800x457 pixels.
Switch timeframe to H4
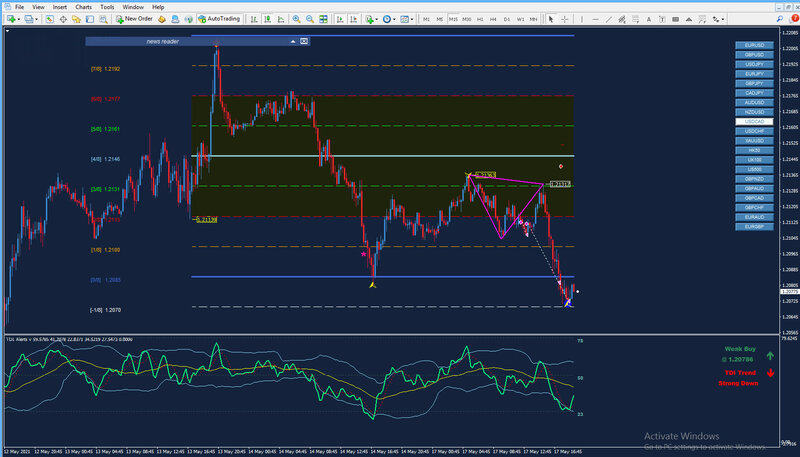click(x=493, y=19)
